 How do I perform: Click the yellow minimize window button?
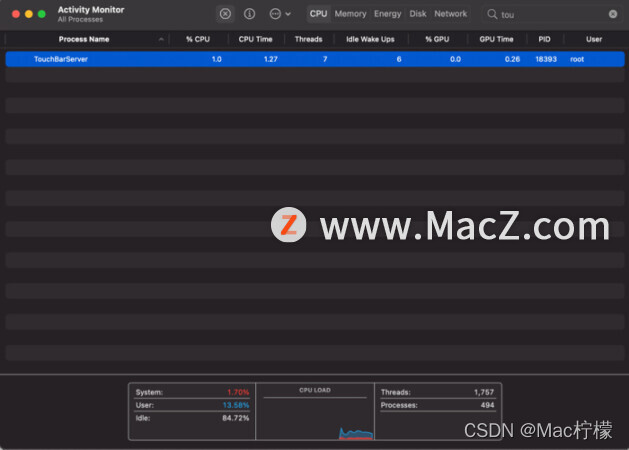point(29,14)
